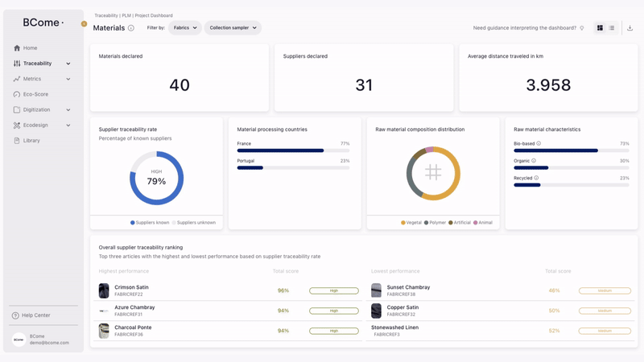This screenshot has height=362, width=644.
Task: Open the download icon at top right
Action: pos(630,28)
